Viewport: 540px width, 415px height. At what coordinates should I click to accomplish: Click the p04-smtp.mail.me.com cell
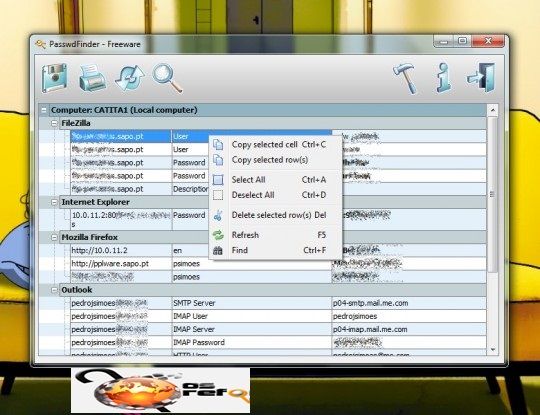pyautogui.click(x=409, y=303)
